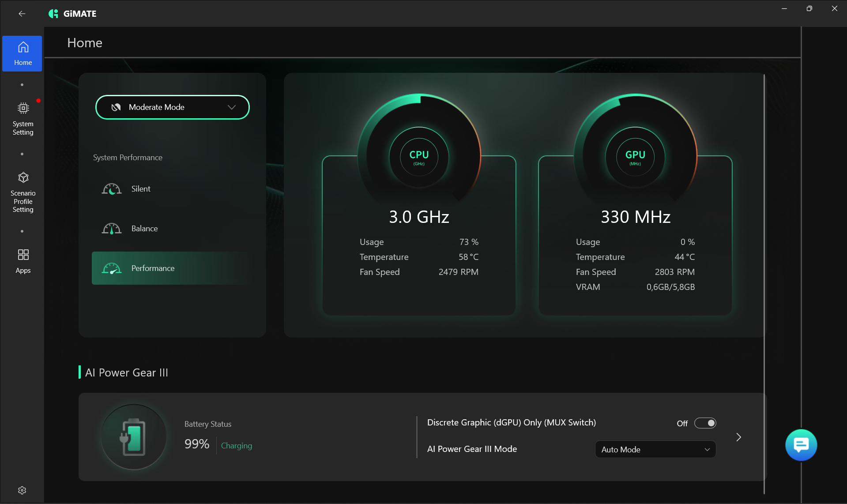Click the Home house icon
Screen dimensions: 847x504
tap(23, 47)
